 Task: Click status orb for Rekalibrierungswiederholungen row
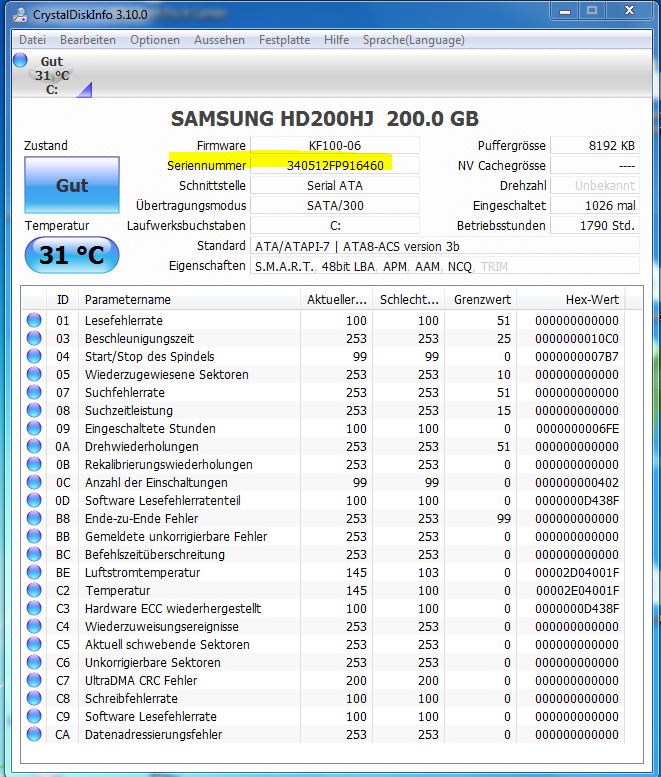coord(34,464)
